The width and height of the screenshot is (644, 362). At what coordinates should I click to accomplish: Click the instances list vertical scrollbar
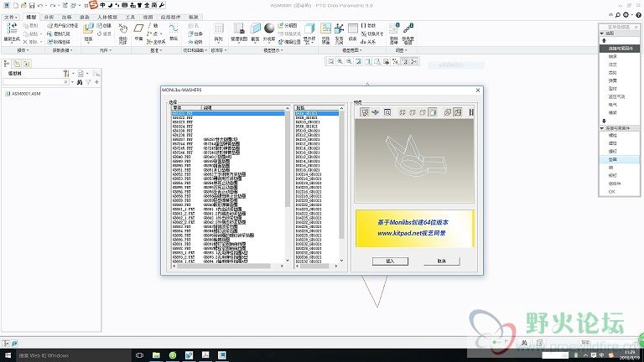pos(341,174)
